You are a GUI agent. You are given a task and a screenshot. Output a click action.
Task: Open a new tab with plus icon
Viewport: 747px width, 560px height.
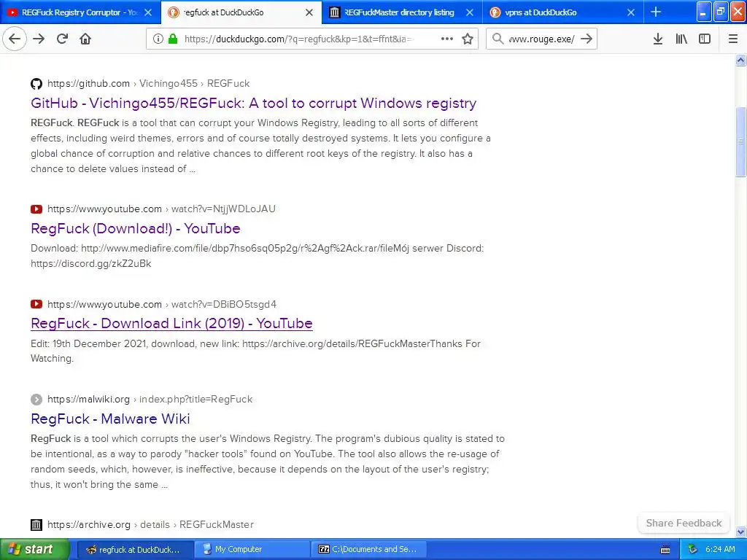point(656,12)
